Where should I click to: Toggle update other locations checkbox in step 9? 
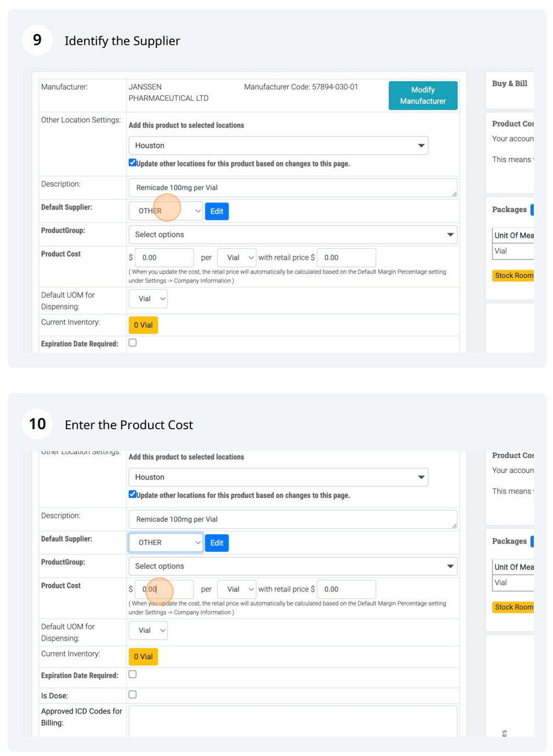tap(133, 162)
